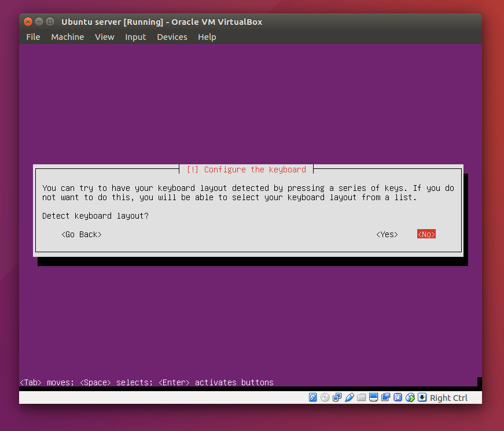Click the USB devices icon
The image size is (504, 431).
[350, 397]
